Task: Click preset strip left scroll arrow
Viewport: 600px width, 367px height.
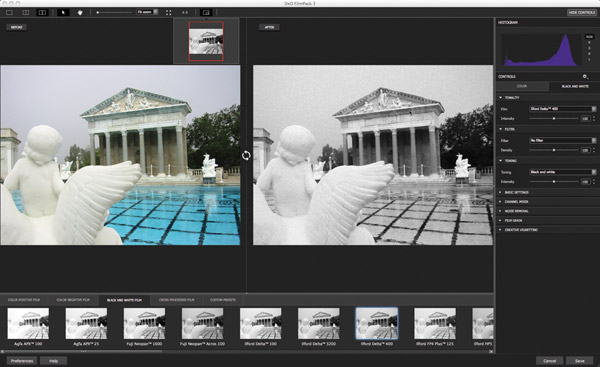Action: tap(2, 351)
